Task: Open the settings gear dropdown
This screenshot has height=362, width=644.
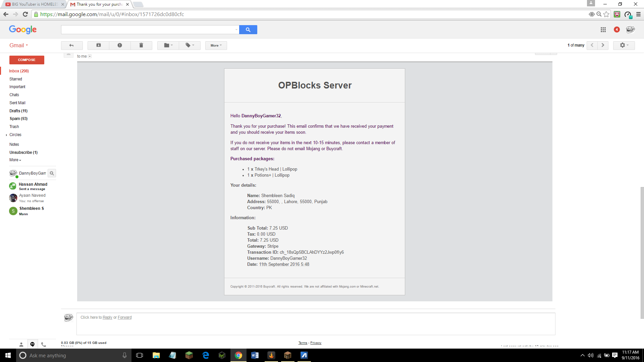Action: [x=624, y=45]
